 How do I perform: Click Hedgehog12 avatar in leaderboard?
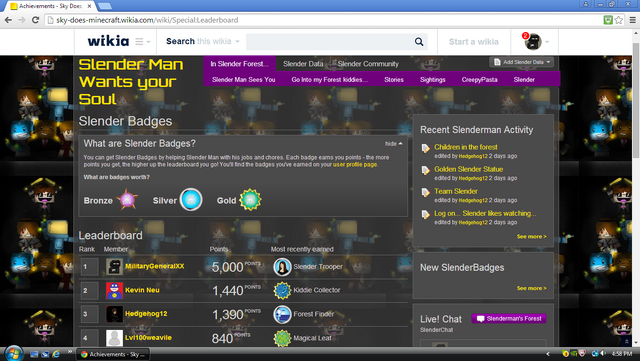[114, 314]
